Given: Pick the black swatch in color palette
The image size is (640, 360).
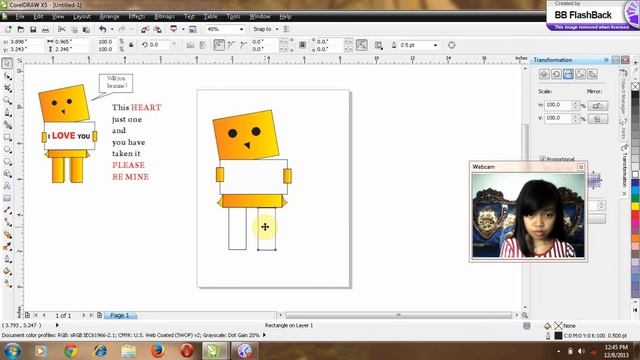Looking at the screenshot, I should pyautogui.click(x=635, y=95).
